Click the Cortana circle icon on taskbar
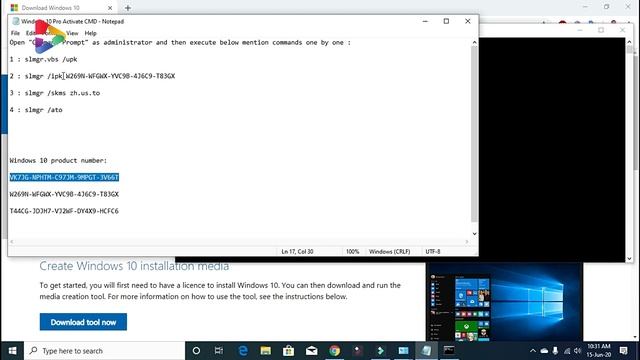Screen dimensions: 640x360 point(196,351)
